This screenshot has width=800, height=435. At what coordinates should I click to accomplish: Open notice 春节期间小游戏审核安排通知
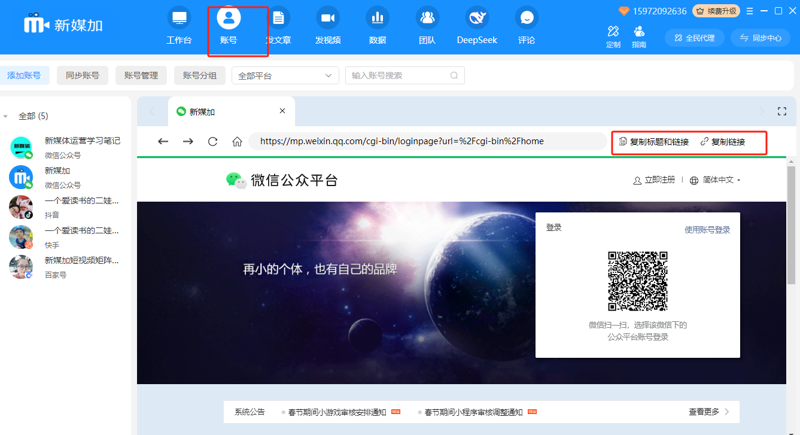coord(337,412)
